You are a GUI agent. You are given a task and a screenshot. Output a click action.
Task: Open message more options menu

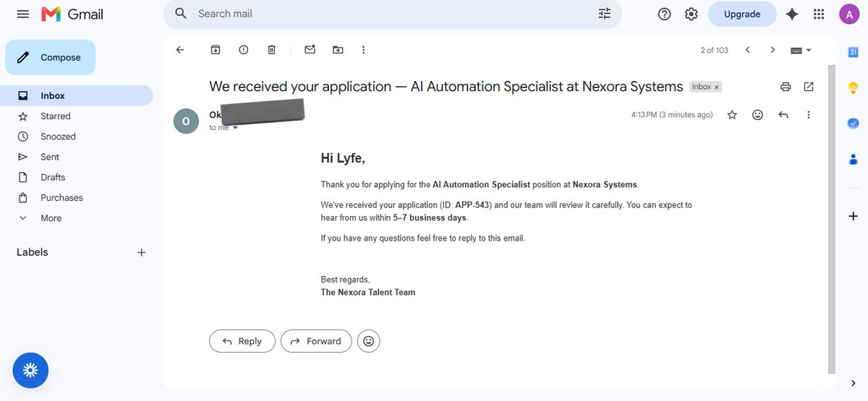tap(809, 115)
